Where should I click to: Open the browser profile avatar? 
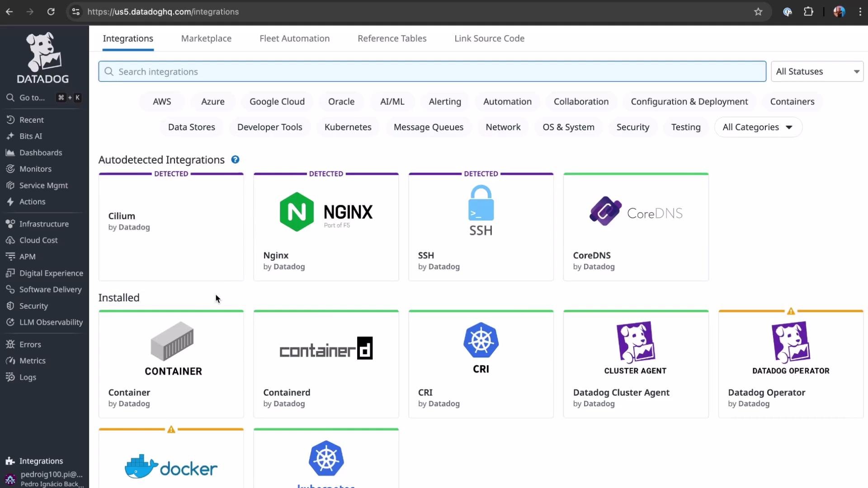tap(839, 12)
